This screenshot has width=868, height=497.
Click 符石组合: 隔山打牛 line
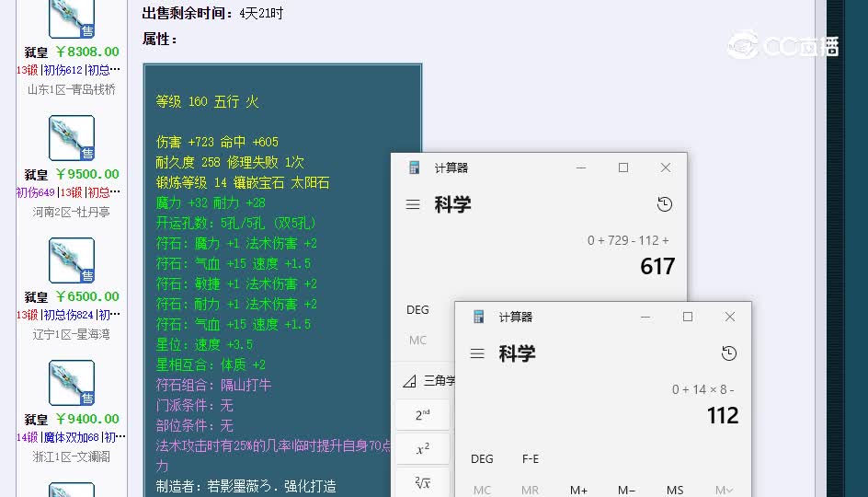[213, 385]
